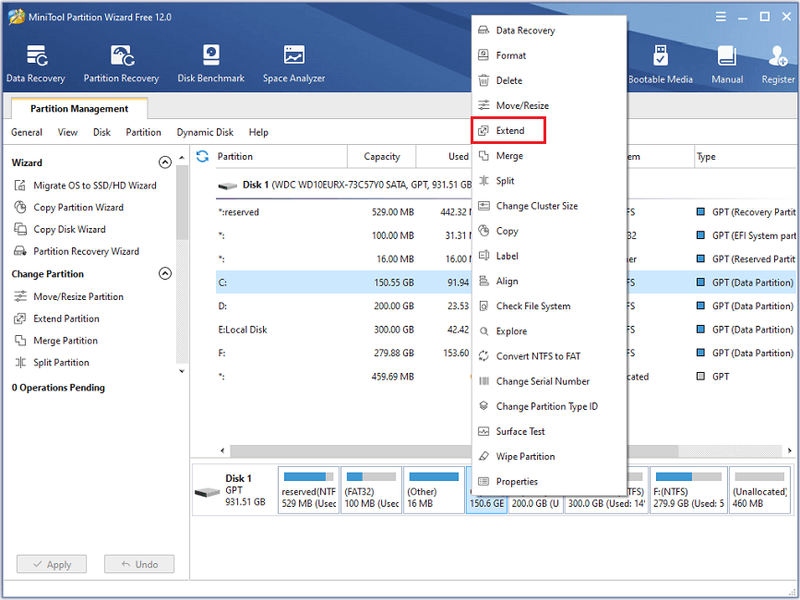
Task: Open Disk Benchmark tool
Action: coord(211,64)
